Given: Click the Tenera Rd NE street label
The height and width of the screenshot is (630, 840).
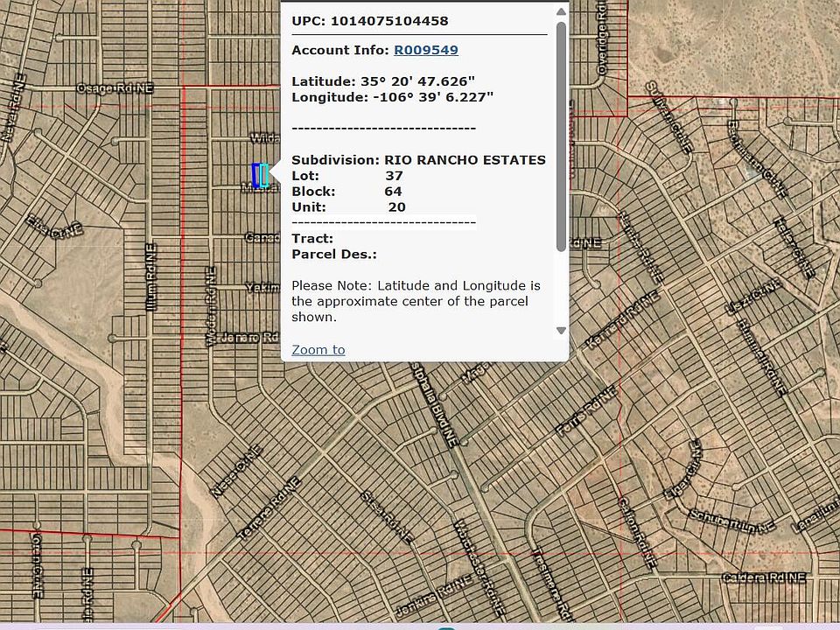Looking at the screenshot, I should (269, 508).
